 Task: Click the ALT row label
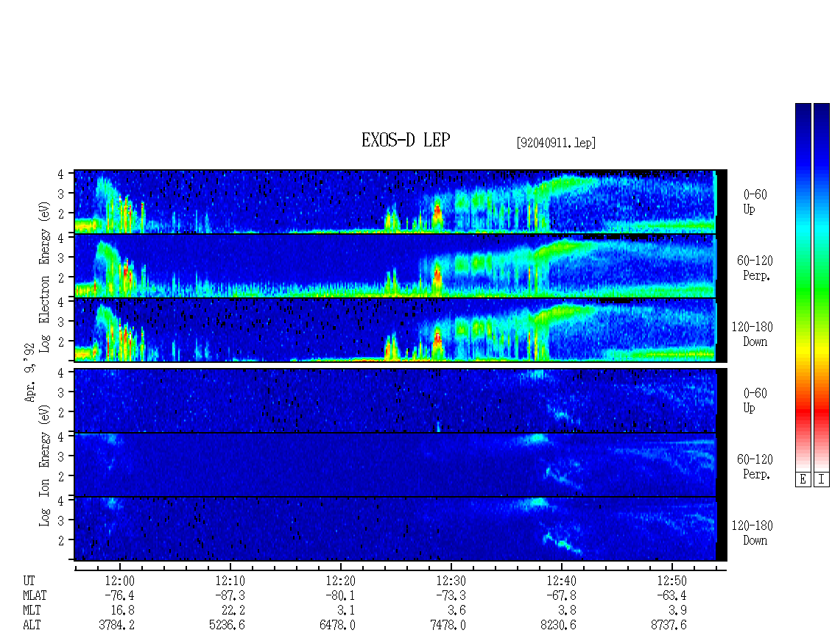(32, 626)
